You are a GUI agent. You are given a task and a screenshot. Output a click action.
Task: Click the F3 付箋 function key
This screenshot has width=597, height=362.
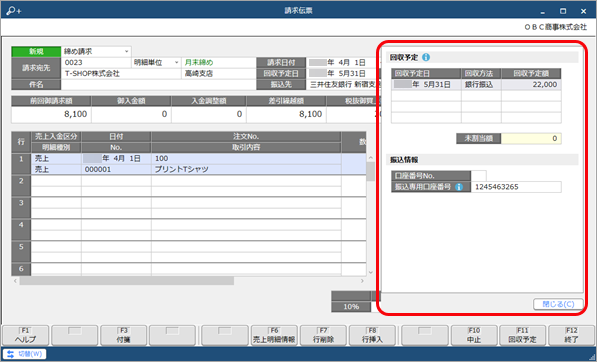[x=123, y=335]
